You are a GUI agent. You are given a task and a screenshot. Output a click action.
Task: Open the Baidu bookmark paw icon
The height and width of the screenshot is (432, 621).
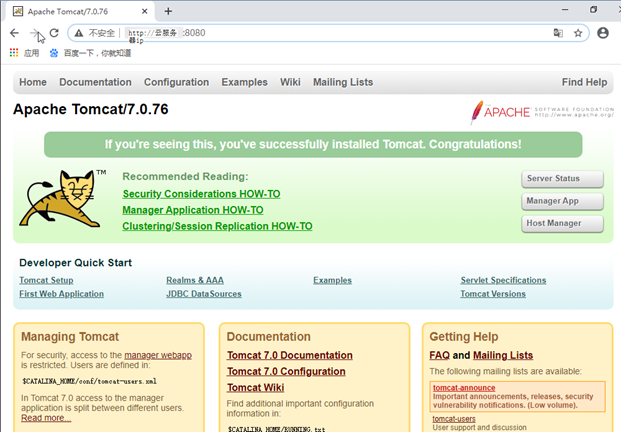point(54,53)
